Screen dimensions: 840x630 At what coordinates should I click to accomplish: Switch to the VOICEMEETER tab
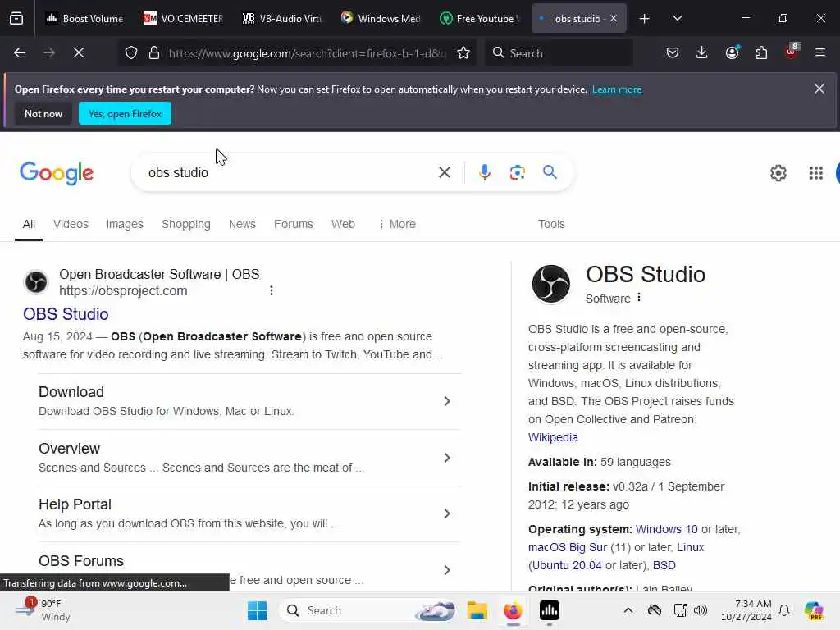183,19
